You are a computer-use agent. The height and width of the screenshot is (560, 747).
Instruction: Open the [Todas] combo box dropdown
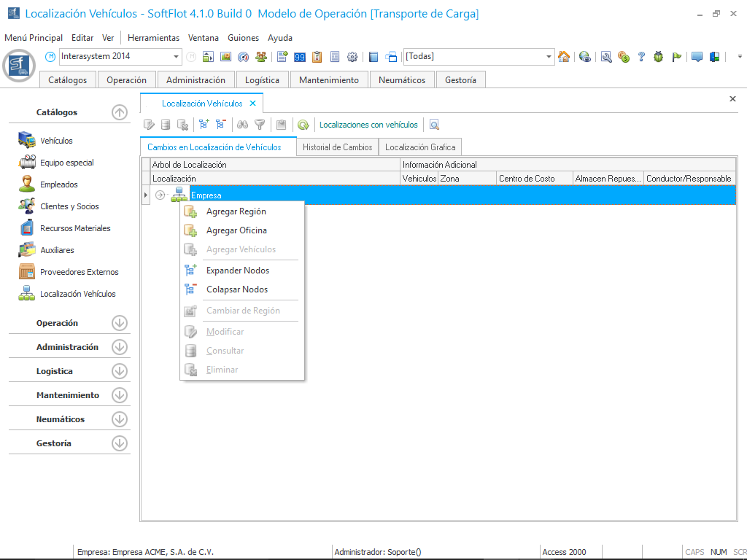coord(549,57)
